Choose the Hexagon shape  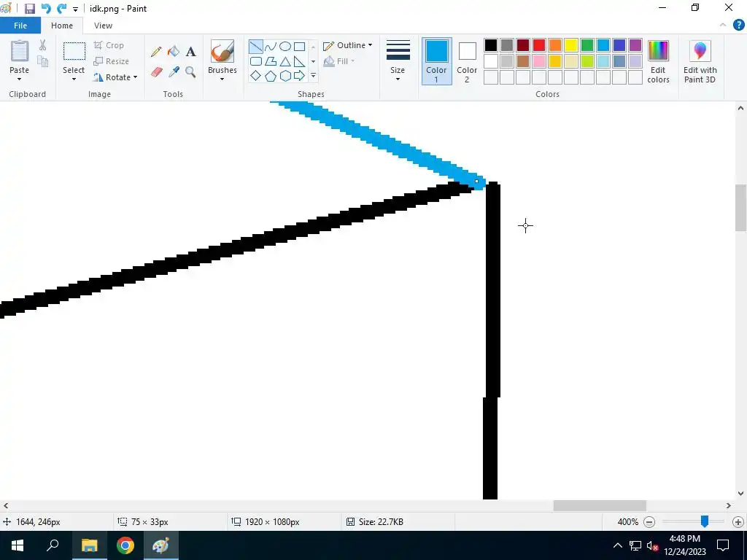click(285, 76)
